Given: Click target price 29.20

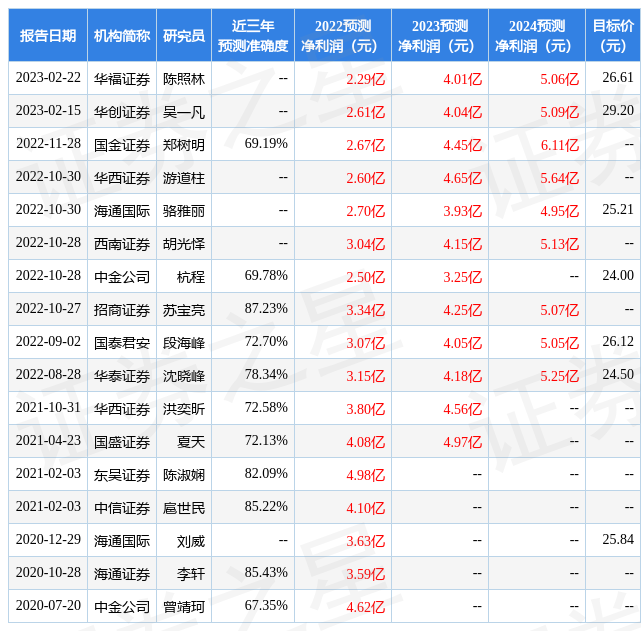Looking at the screenshot, I should click(618, 111).
